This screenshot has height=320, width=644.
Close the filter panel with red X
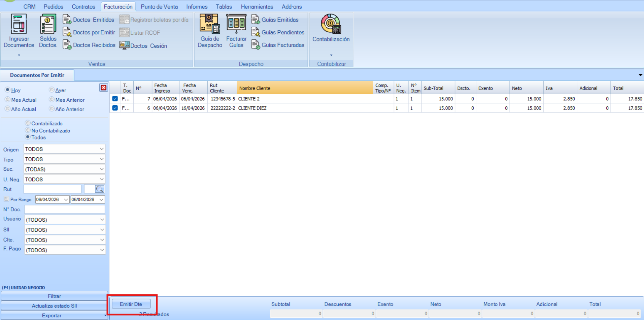tap(104, 88)
